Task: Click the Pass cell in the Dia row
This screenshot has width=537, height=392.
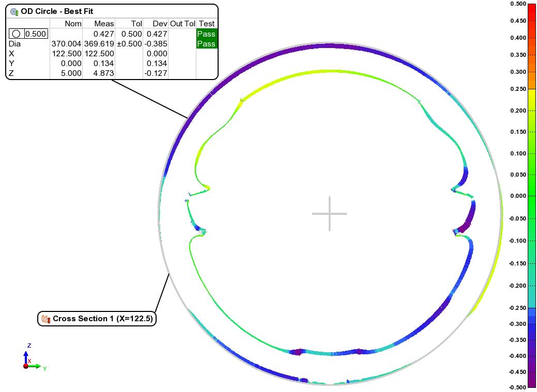Action: point(207,43)
